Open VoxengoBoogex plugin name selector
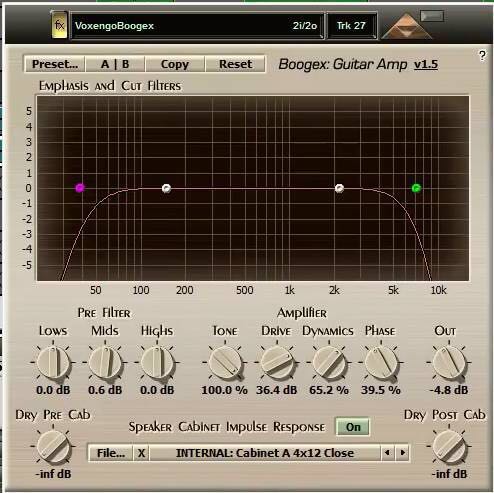The width and height of the screenshot is (494, 493). point(197,26)
